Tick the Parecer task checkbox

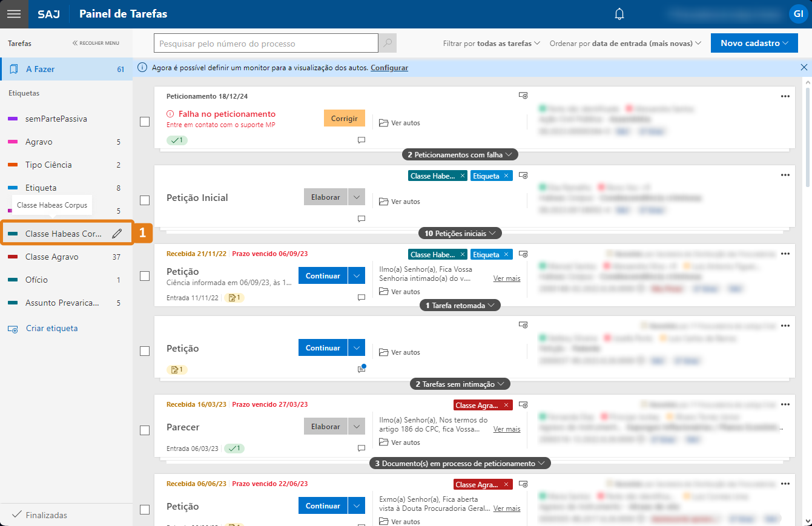click(x=145, y=430)
